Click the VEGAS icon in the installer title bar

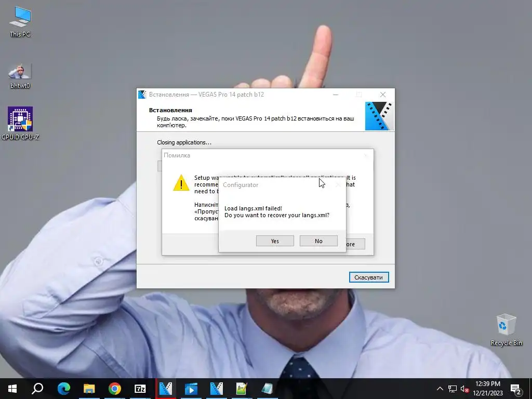pos(142,95)
